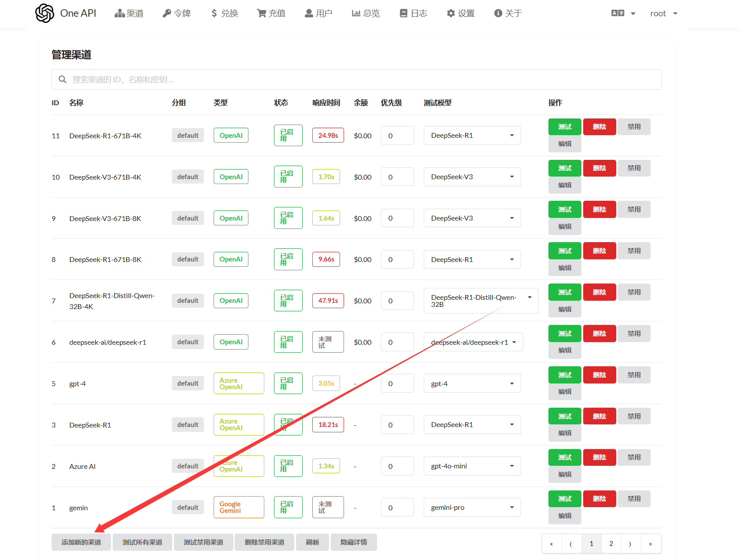Open the 渠道 channels menu
Image resolution: width=740 pixels, height=560 pixels.
129,13
